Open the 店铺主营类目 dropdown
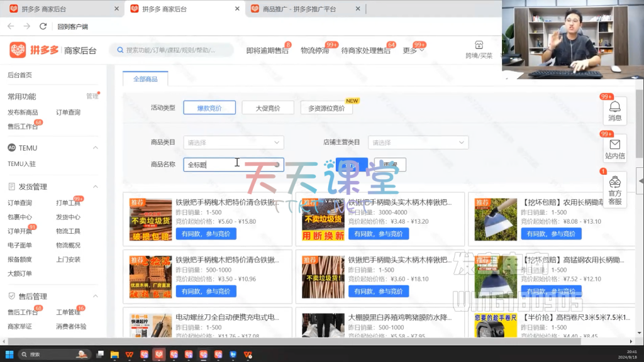644x362 pixels. click(x=418, y=143)
